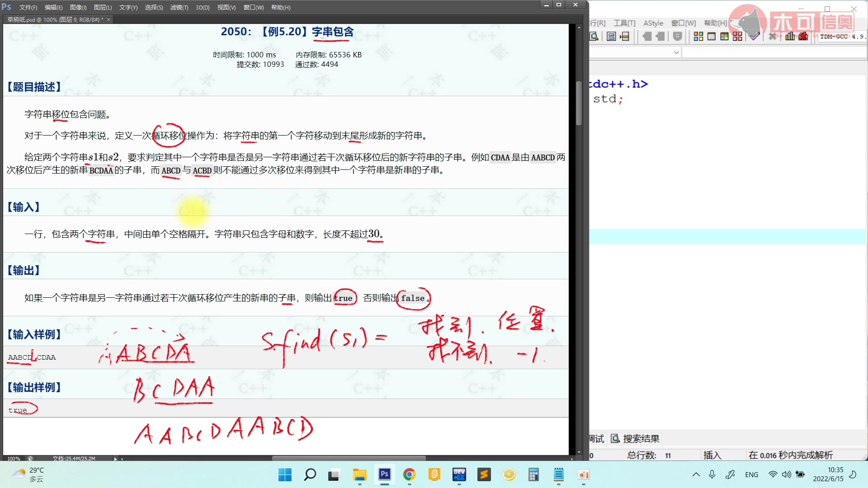This screenshot has width=868, height=488.
Task: Close the 草稿纸.psd document tab
Action: 108,19
